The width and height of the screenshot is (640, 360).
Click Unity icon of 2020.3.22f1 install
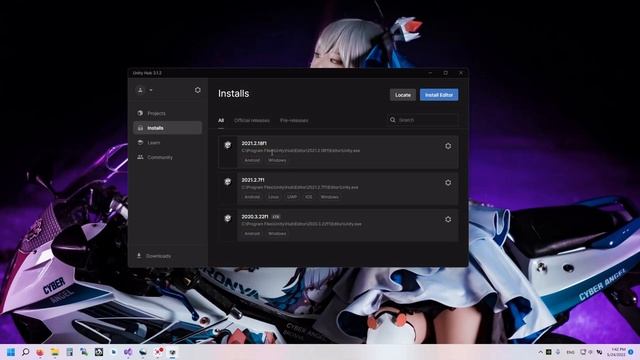[x=228, y=218]
